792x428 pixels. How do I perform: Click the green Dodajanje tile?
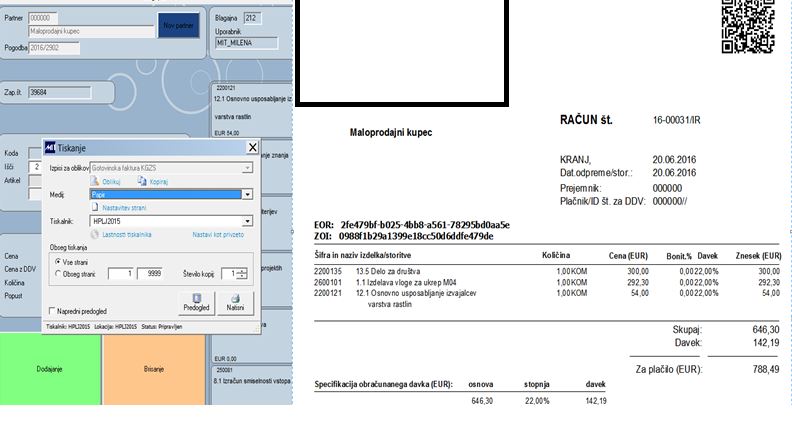tap(50, 369)
